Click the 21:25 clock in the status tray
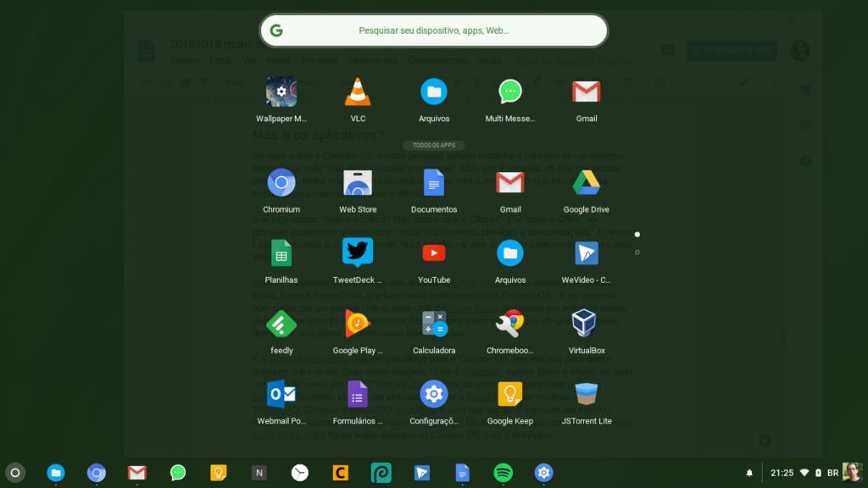Viewport: 868px width, 488px height. click(782, 473)
